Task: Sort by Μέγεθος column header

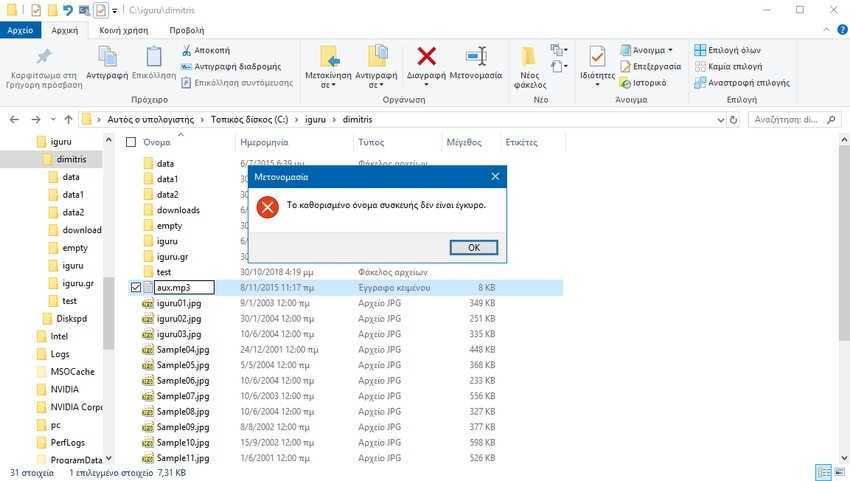Action: point(464,143)
